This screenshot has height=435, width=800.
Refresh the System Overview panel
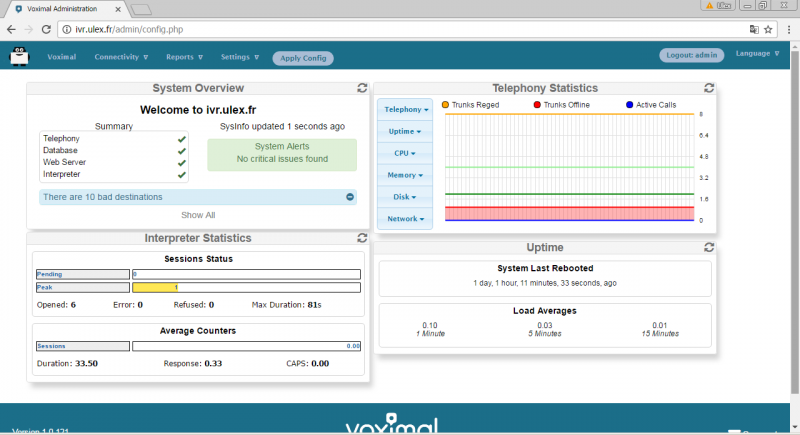[x=362, y=88]
